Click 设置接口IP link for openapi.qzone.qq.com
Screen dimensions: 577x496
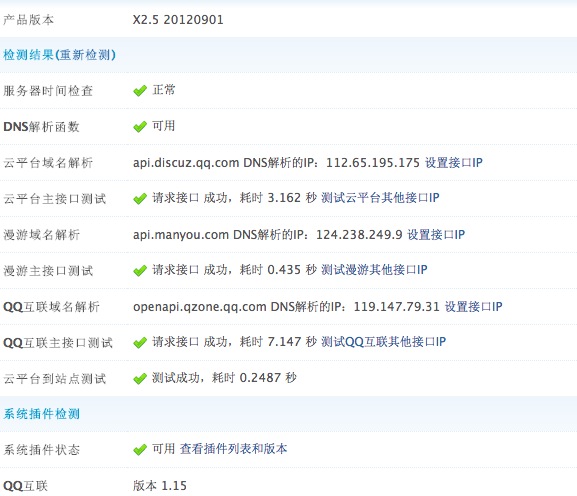tap(474, 307)
